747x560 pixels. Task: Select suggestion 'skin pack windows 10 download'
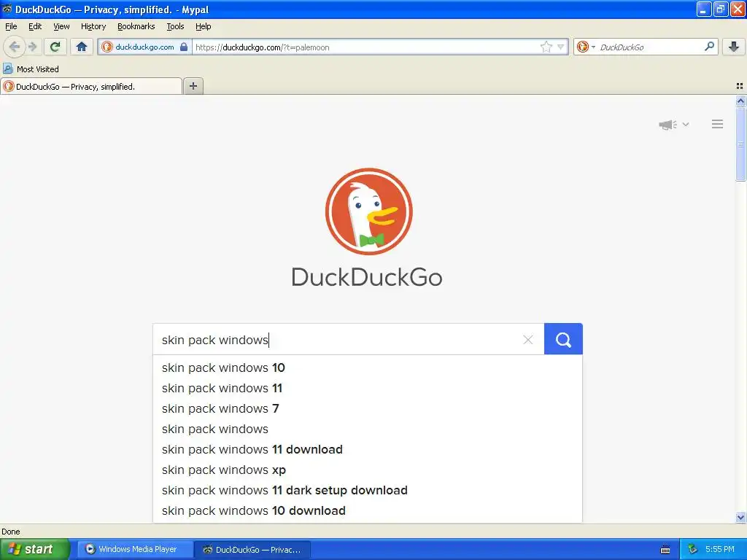pos(368,511)
